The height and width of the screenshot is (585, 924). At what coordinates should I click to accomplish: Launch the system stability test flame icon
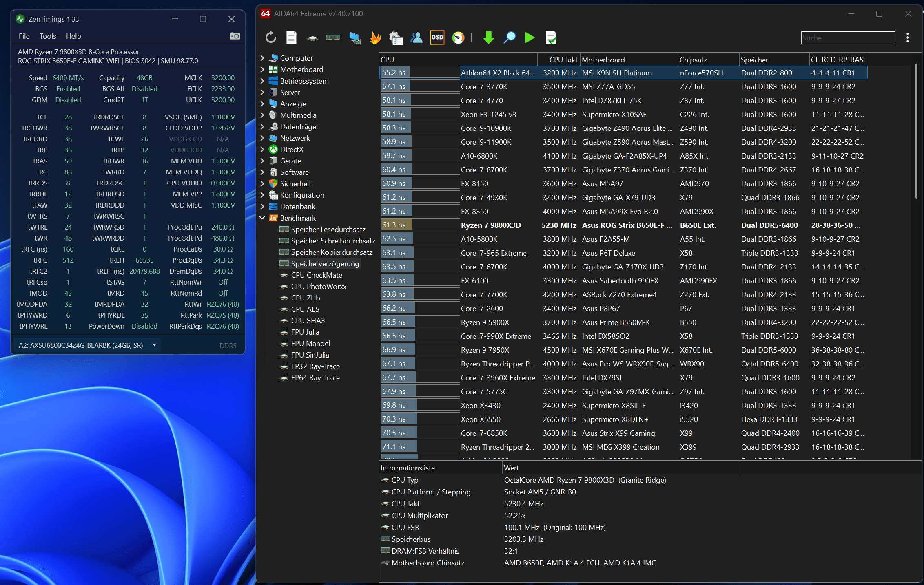tap(375, 38)
